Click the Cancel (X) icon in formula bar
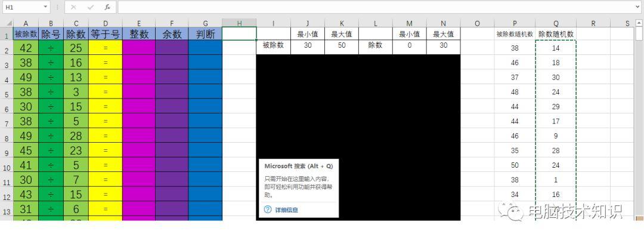 click(73, 7)
